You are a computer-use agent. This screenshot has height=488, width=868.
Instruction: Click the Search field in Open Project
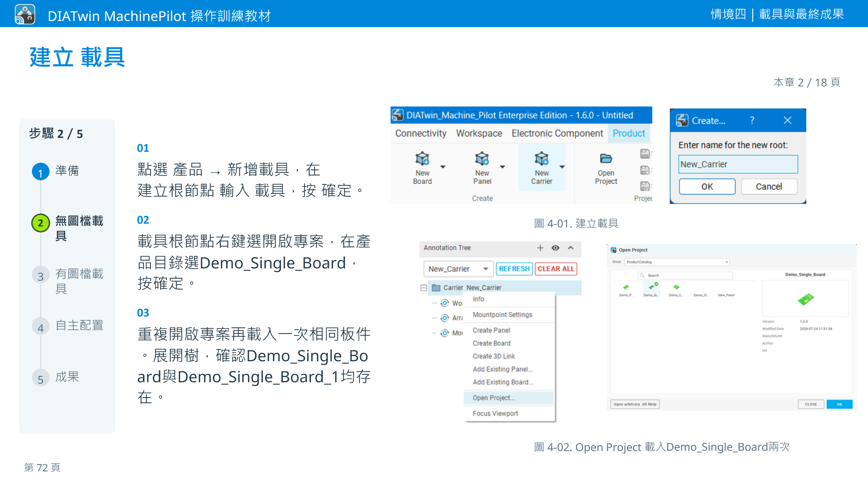point(685,276)
